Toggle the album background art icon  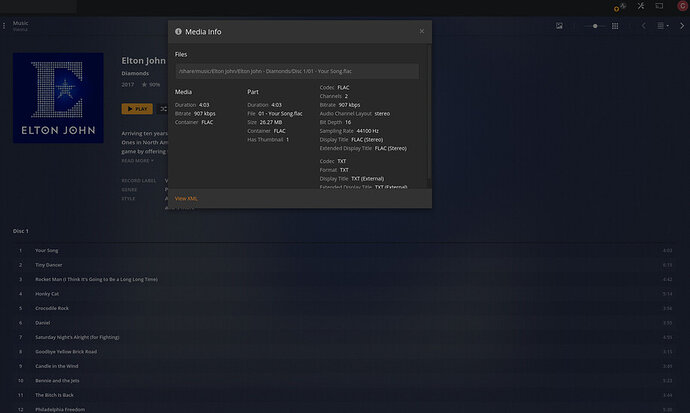[x=559, y=26]
